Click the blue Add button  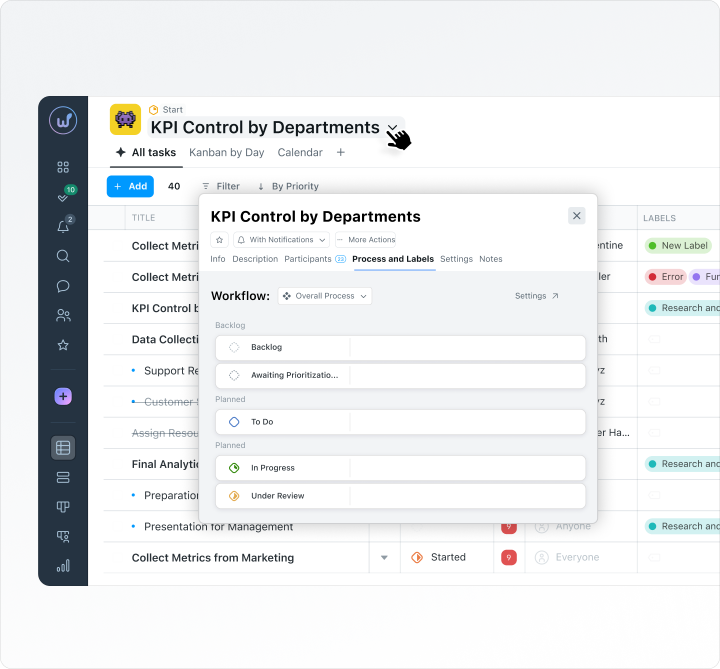(130, 186)
